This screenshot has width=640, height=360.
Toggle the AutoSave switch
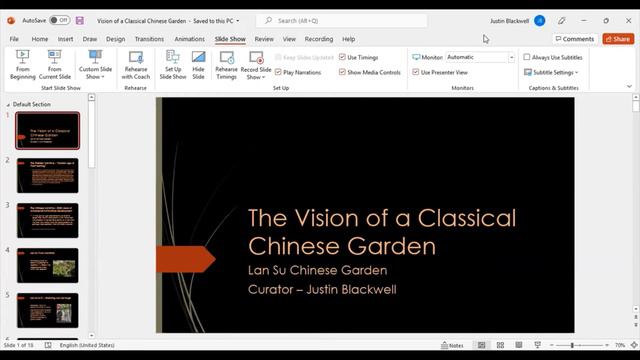point(60,20)
